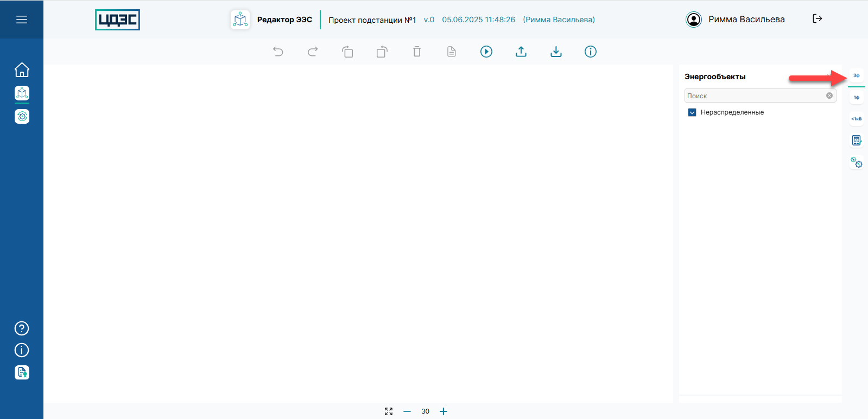Click the redo arrow in the toolbar

(x=313, y=52)
